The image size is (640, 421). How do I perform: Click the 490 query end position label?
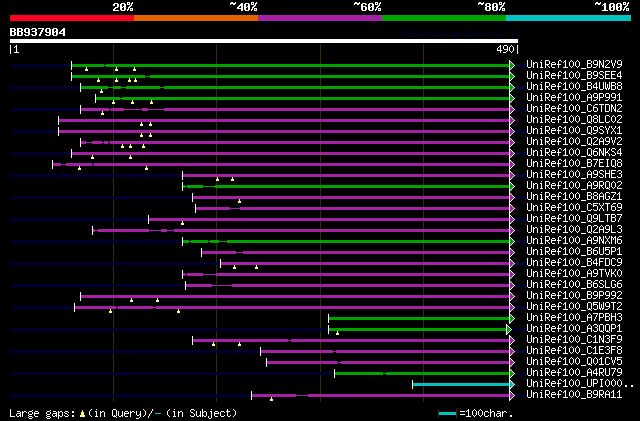tap(505, 49)
